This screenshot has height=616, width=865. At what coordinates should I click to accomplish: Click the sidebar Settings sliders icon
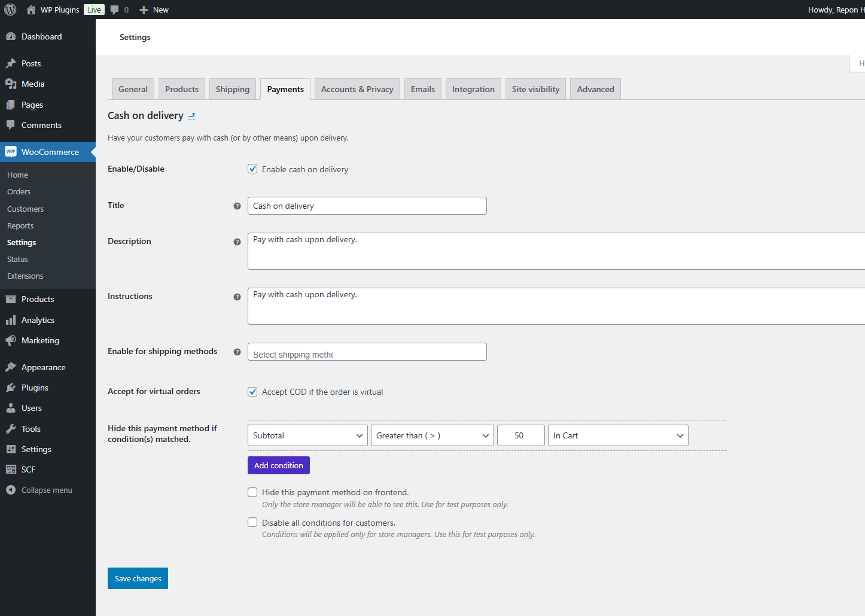(x=11, y=449)
